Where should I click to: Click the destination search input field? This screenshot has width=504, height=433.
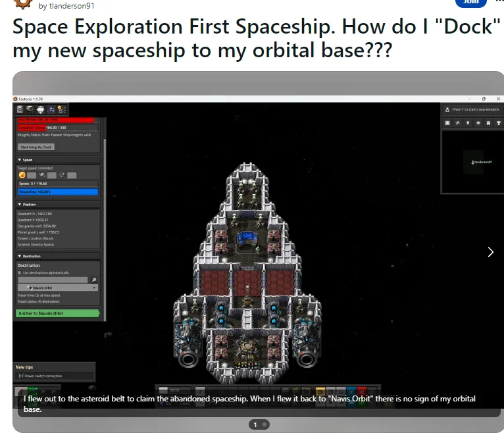tap(53, 280)
